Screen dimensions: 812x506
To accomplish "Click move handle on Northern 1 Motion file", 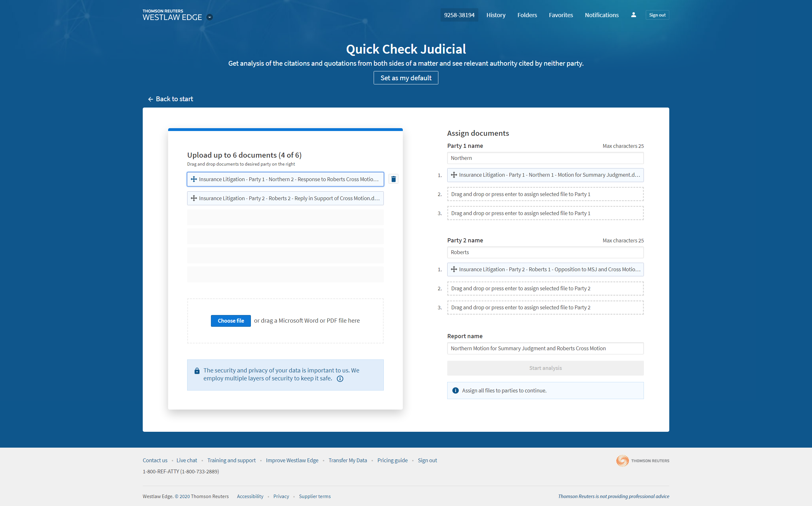I will tap(454, 175).
